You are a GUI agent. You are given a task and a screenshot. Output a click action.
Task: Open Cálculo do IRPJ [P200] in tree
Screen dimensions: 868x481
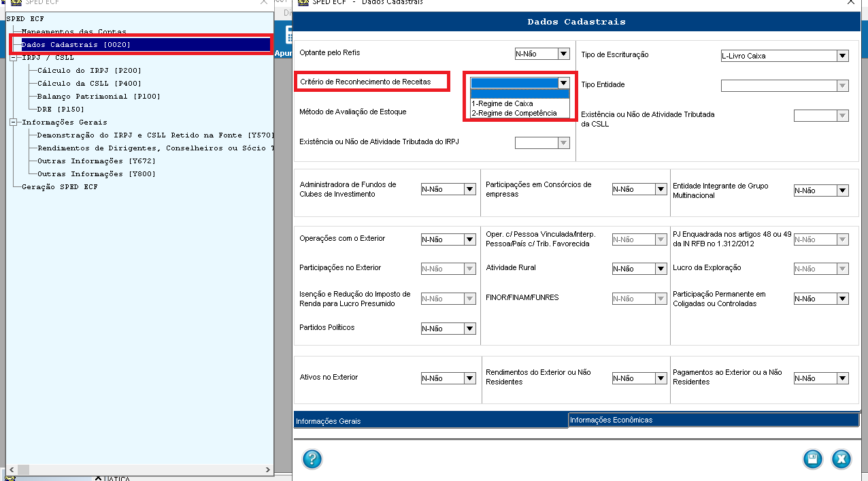(89, 70)
